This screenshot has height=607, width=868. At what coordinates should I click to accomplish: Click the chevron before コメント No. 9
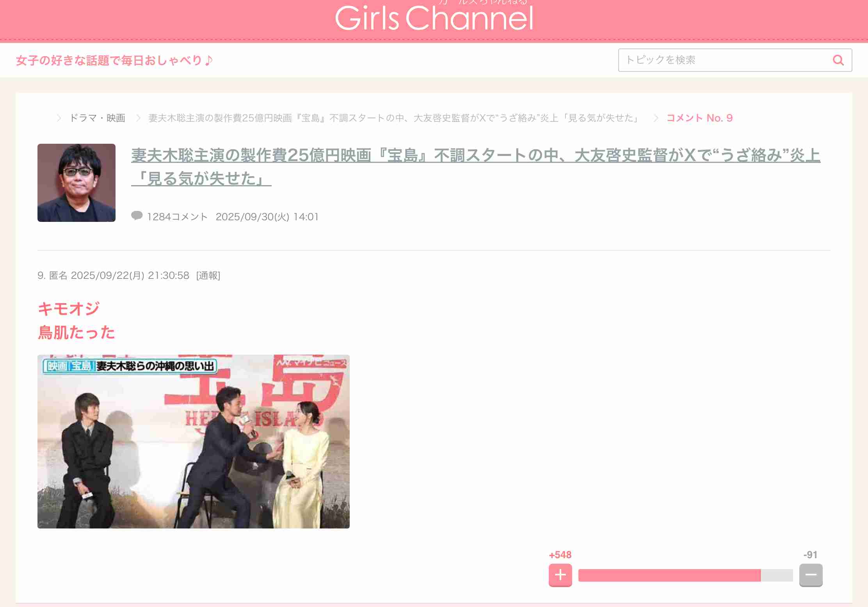pyautogui.click(x=656, y=118)
